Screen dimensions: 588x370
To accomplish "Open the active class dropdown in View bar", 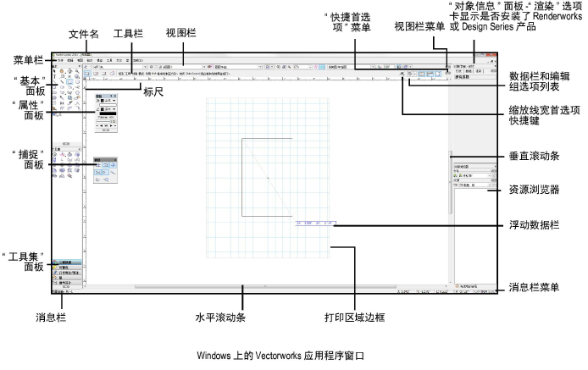I will [145, 67].
